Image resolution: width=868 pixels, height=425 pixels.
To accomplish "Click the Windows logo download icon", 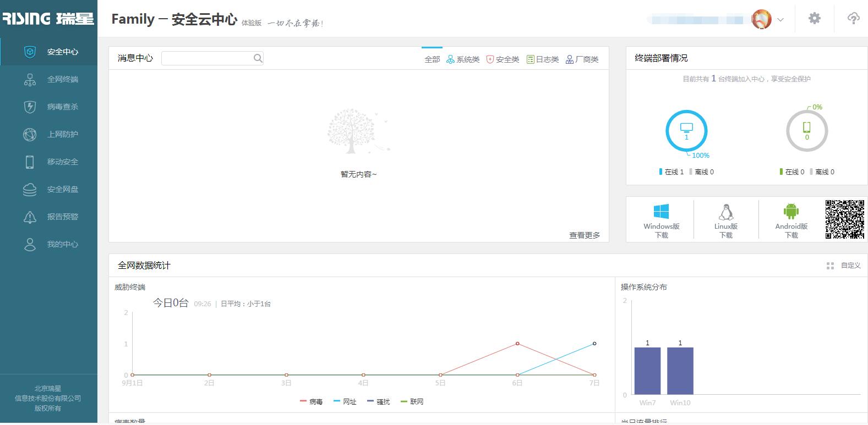I will point(661,212).
